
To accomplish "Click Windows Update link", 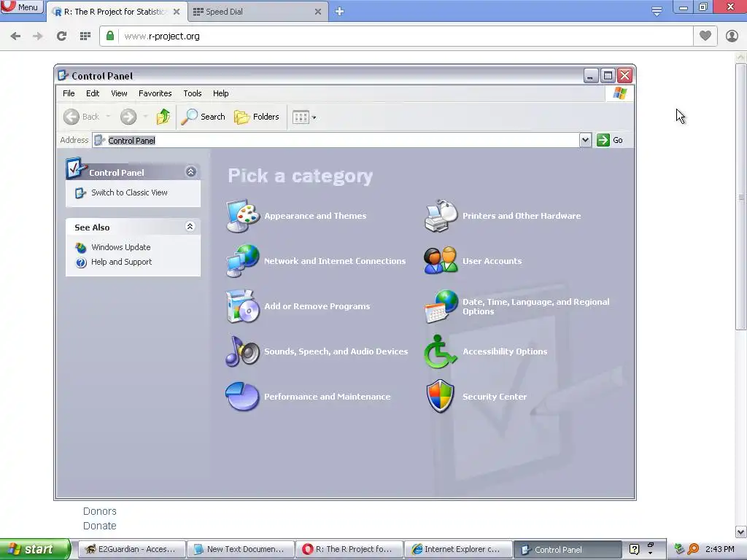I will [x=120, y=248].
